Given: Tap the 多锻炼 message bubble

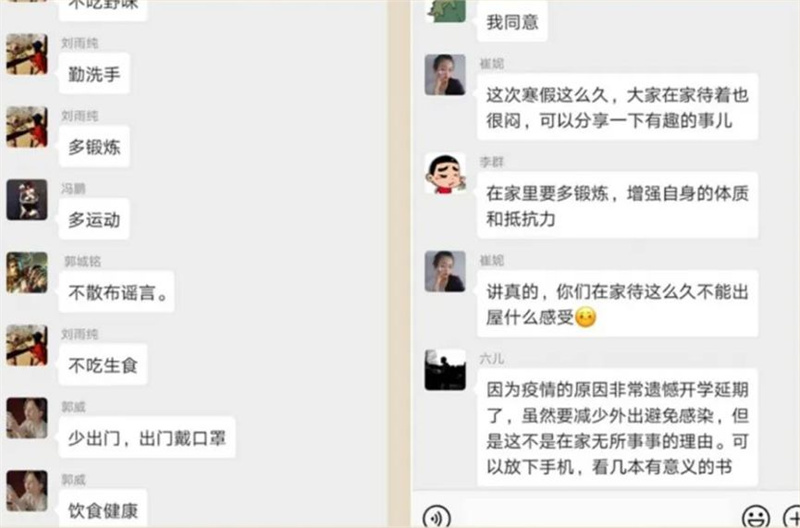Looking at the screenshot, I should pyautogui.click(x=94, y=147).
